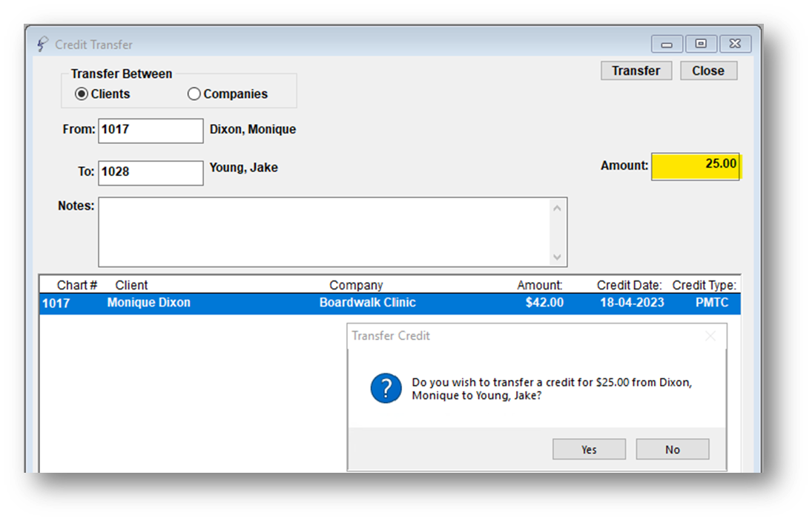Minimize the Credit Transfer window
The image size is (812, 521).
(667, 44)
